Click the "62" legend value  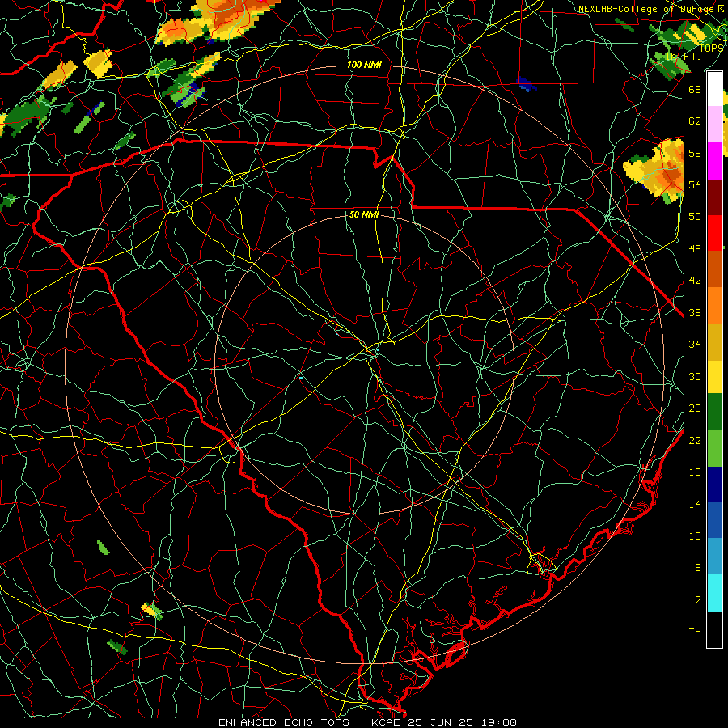pos(695,121)
